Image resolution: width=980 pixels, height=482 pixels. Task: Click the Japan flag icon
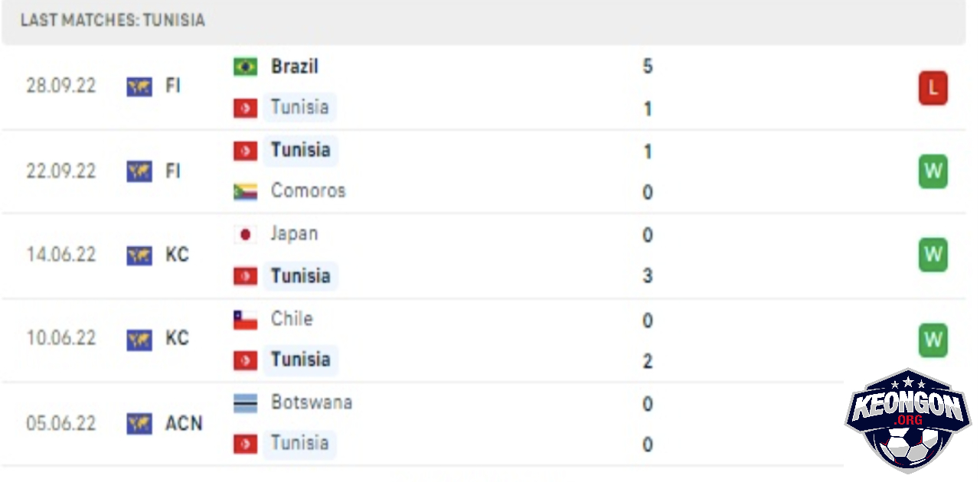coord(245,234)
